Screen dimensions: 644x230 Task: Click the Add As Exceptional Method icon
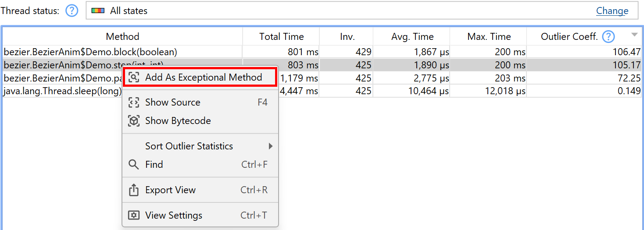point(133,78)
